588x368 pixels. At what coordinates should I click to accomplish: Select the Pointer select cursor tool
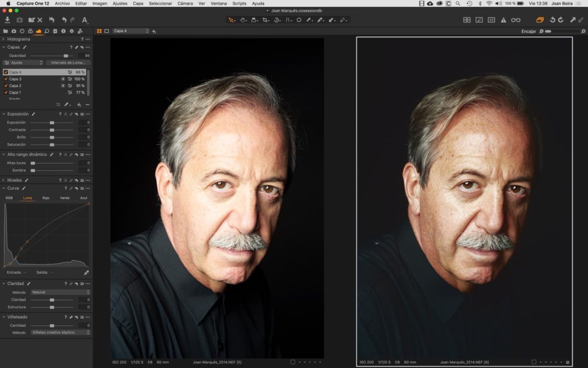pyautogui.click(x=231, y=20)
